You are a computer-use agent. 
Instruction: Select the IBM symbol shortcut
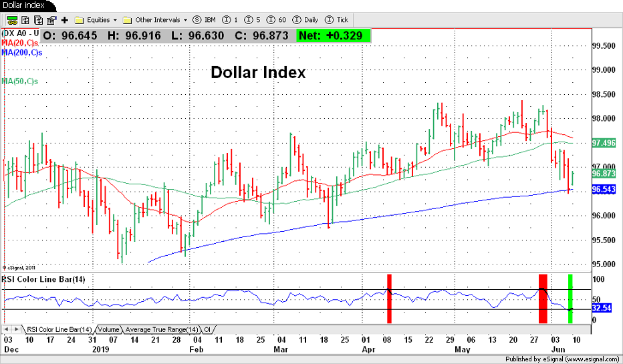point(205,20)
